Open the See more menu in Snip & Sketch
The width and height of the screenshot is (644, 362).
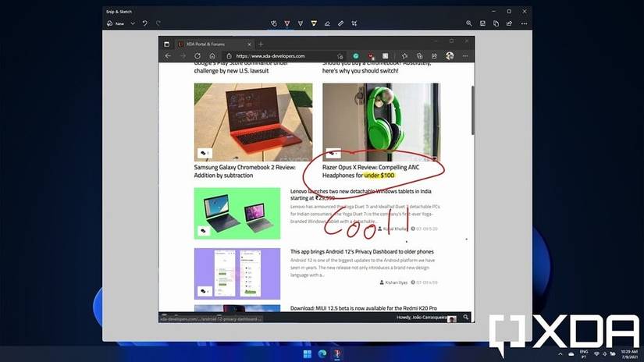pos(524,23)
